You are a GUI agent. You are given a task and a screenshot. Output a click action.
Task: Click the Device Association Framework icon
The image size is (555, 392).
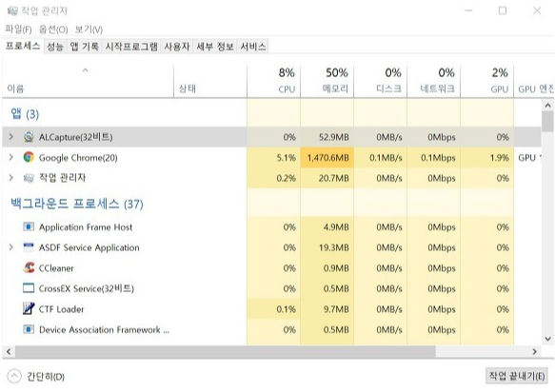coord(29,329)
